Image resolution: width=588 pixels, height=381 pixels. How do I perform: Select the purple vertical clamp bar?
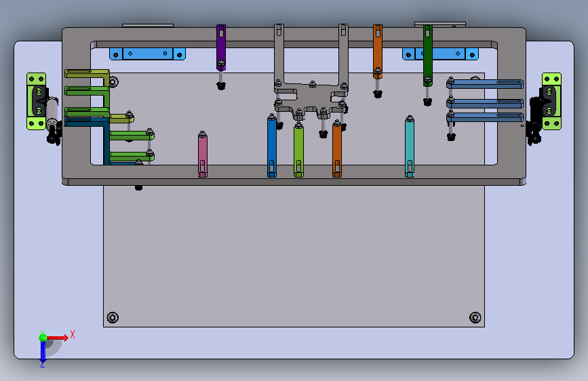[x=221, y=47]
